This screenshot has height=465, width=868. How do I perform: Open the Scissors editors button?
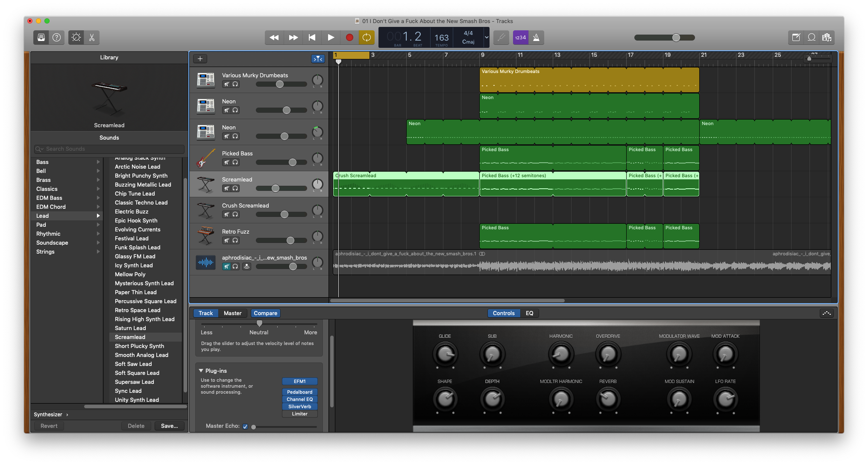pyautogui.click(x=92, y=38)
